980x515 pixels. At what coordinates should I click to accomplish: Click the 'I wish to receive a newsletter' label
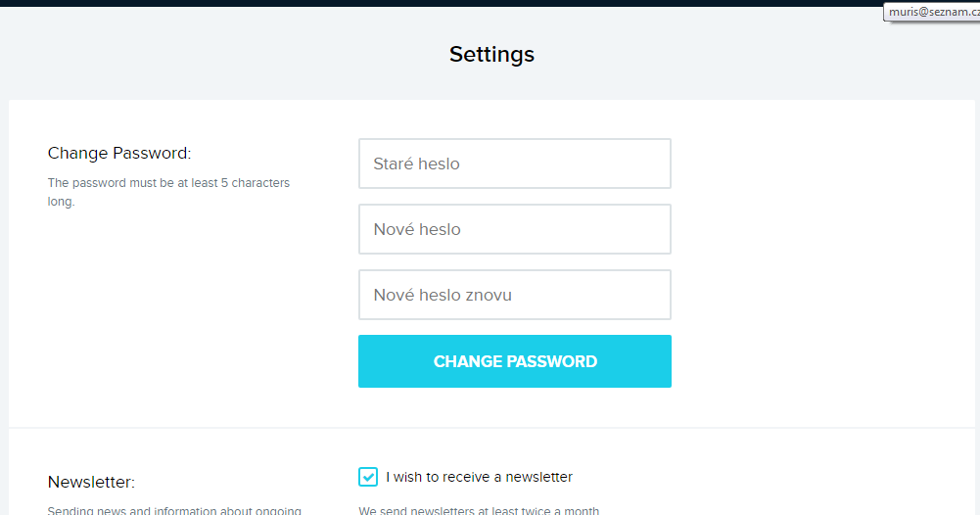479,477
